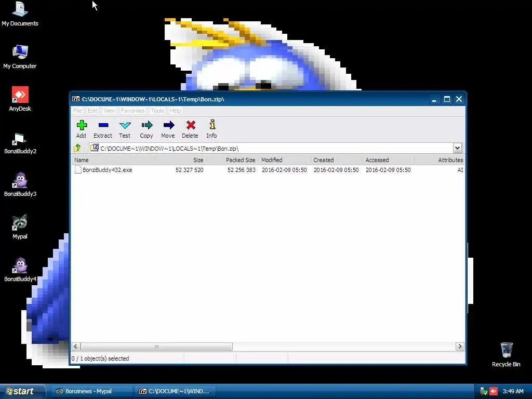This screenshot has width=532, height=399.
Task: Click the network tray icon
Action: 484,391
